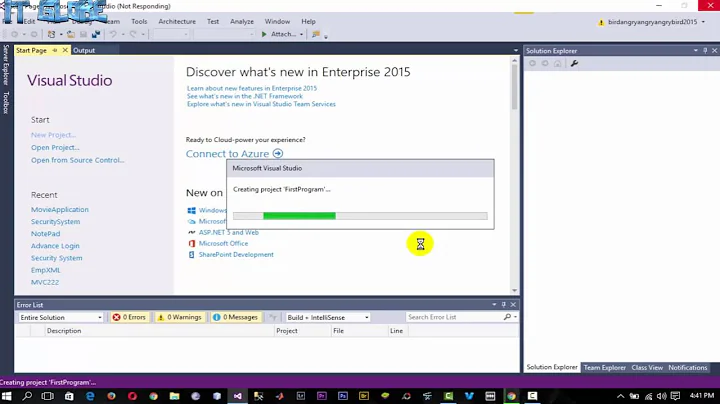Close the Start Page tab
Image resolution: width=720 pixels, height=404 pixels.
[x=65, y=50]
